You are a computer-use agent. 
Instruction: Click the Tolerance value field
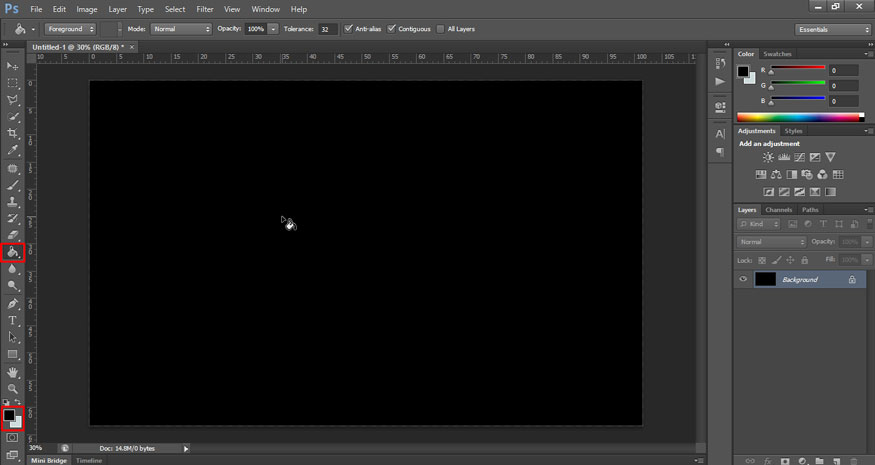(x=328, y=29)
